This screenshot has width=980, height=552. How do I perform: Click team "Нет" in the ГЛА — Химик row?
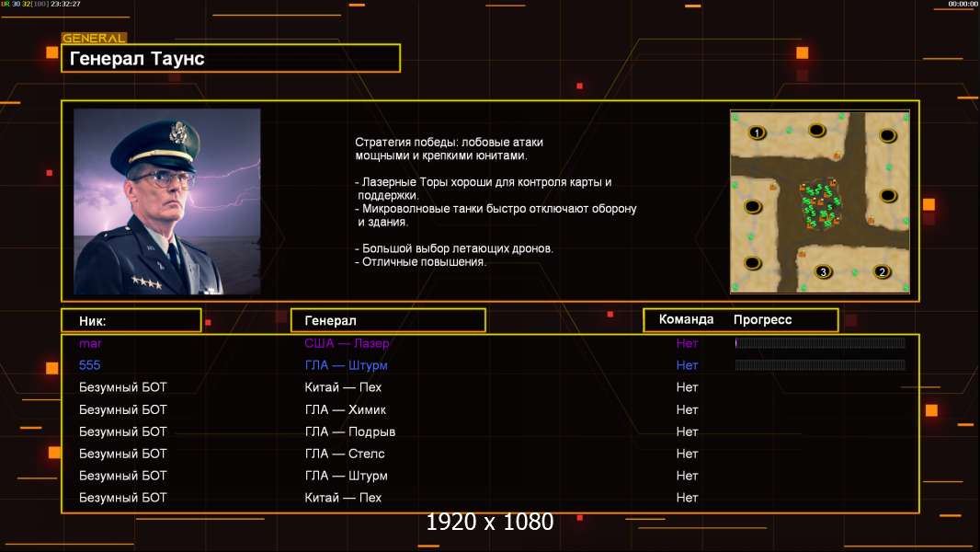[x=687, y=409]
